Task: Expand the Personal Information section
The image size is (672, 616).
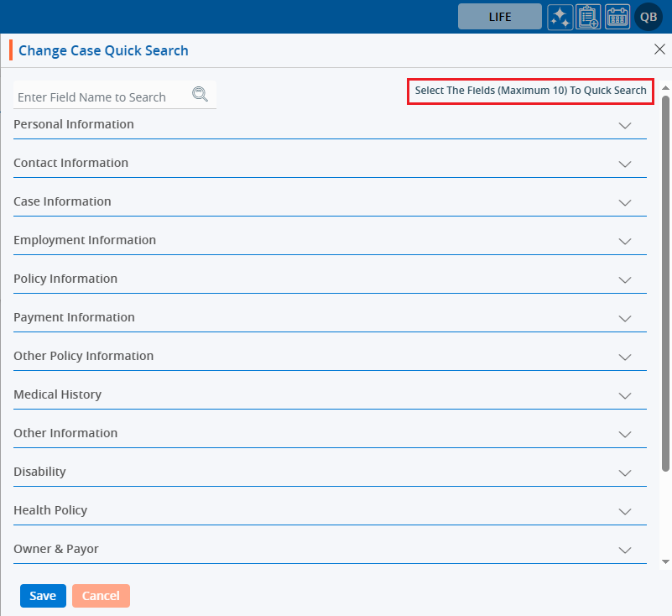Action: [x=624, y=125]
